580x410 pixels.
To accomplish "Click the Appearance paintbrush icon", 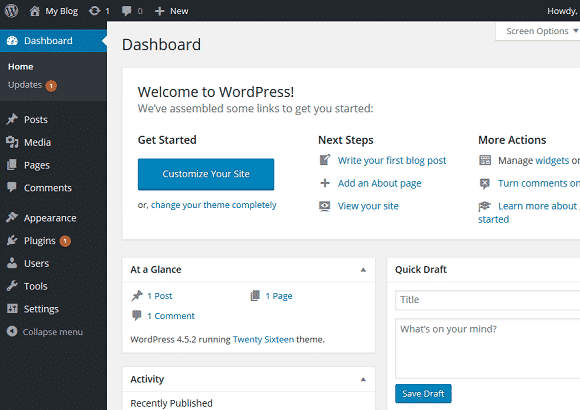I will 12,218.
